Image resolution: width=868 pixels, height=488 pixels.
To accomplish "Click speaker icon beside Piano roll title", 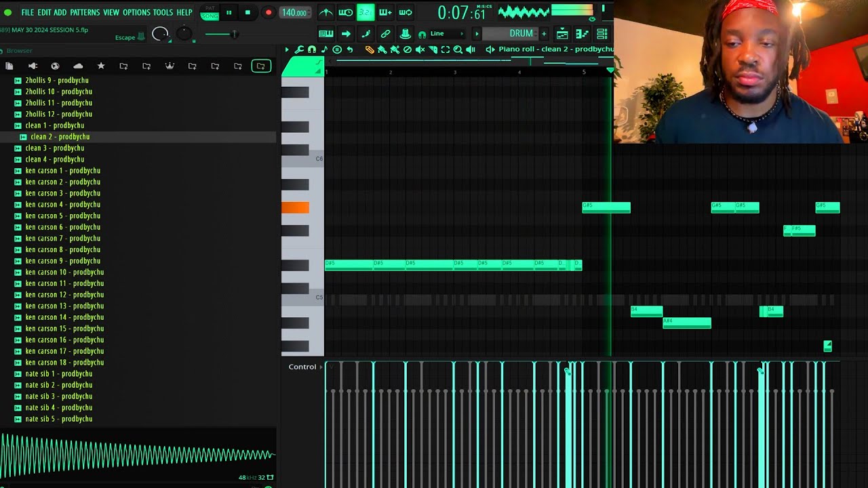I will click(x=490, y=49).
